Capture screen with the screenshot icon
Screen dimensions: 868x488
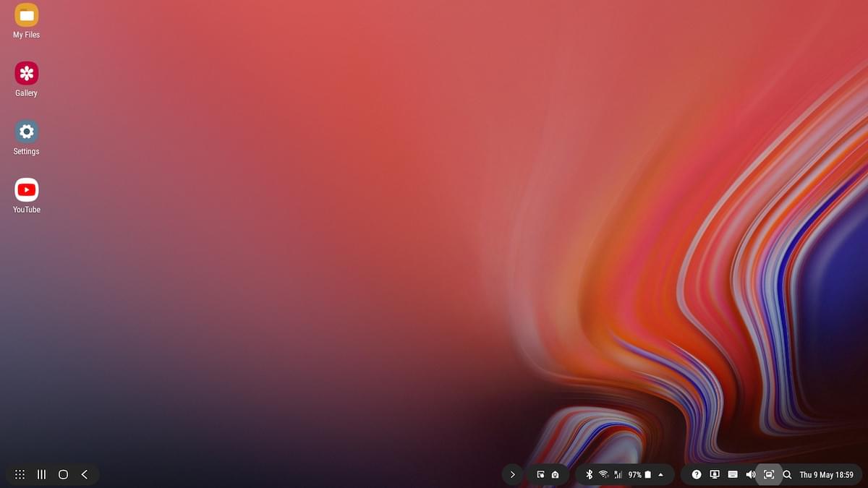[x=769, y=474]
